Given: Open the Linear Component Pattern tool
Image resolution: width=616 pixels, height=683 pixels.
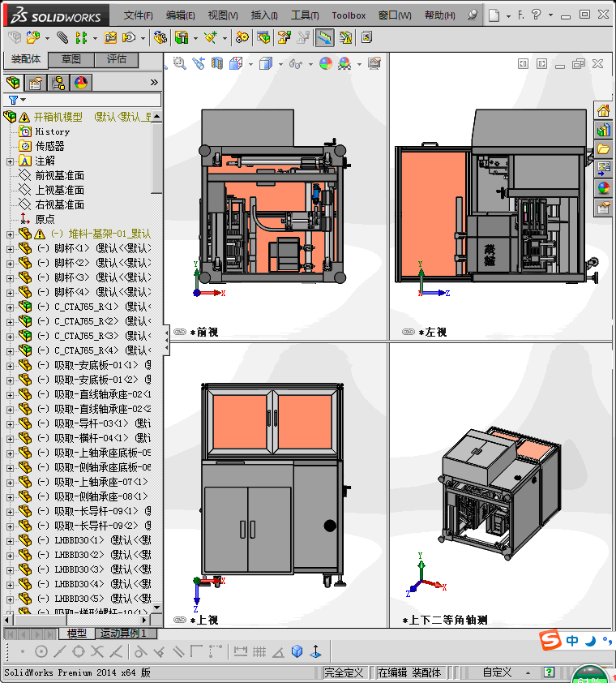Looking at the screenshot, I should coord(81,38).
